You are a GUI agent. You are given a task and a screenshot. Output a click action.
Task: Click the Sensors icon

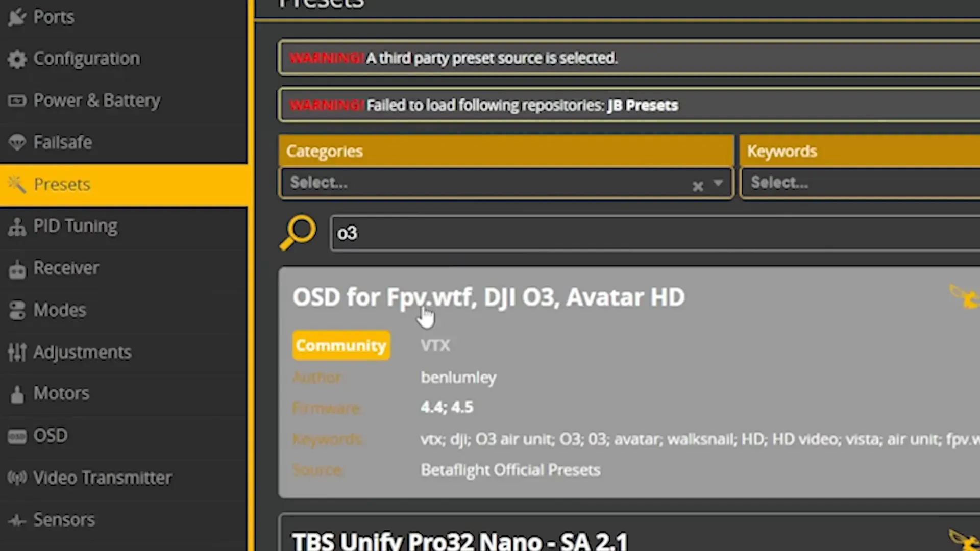coord(17,520)
